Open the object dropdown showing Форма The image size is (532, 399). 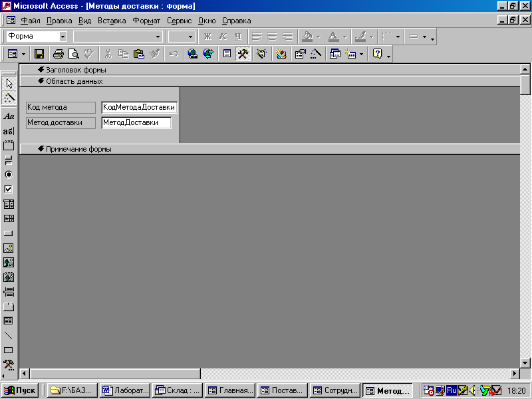point(64,37)
